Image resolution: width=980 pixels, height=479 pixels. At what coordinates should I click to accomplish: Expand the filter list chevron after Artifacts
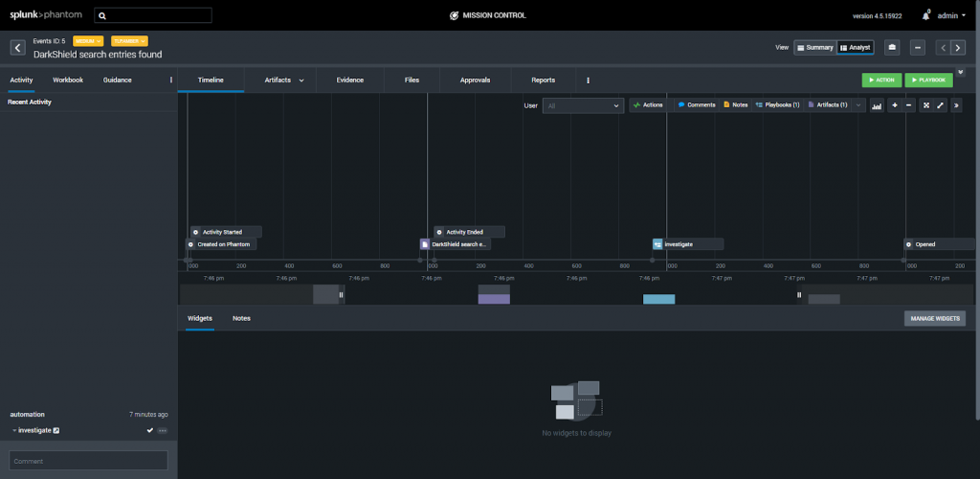coord(858,105)
